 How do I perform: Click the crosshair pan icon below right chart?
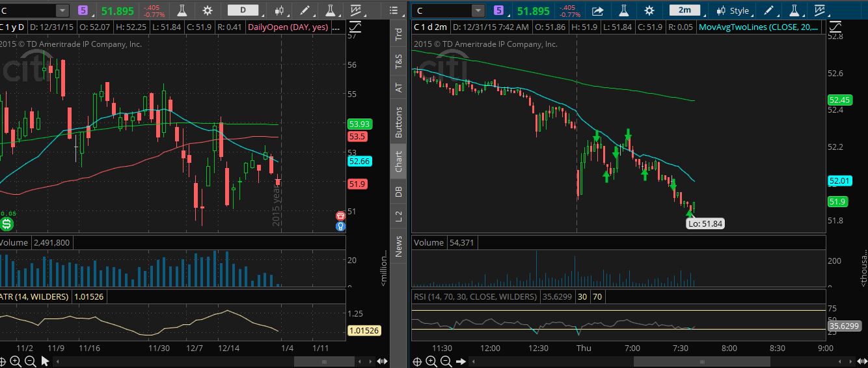coord(417,361)
